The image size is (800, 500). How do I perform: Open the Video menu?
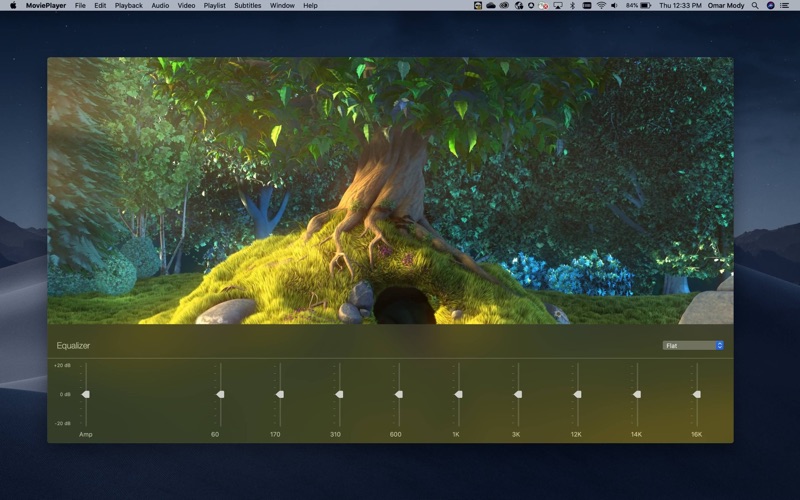pos(186,6)
